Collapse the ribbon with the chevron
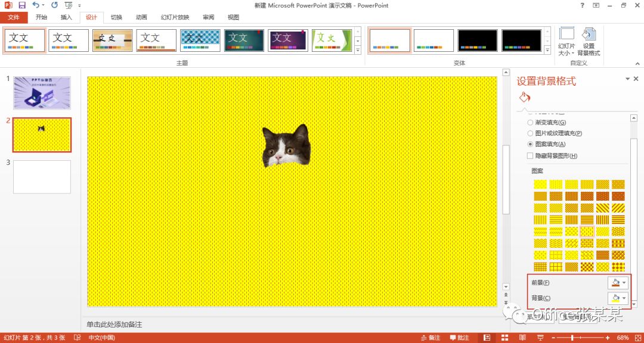The height and width of the screenshot is (343, 644). pyautogui.click(x=637, y=64)
